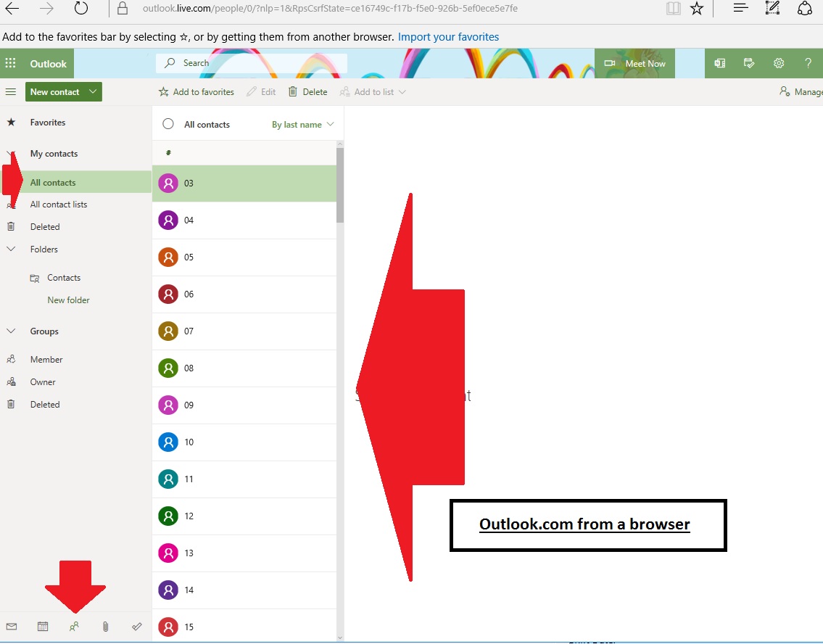
Task: Open the My Day calendar-check icon
Action: [750, 64]
